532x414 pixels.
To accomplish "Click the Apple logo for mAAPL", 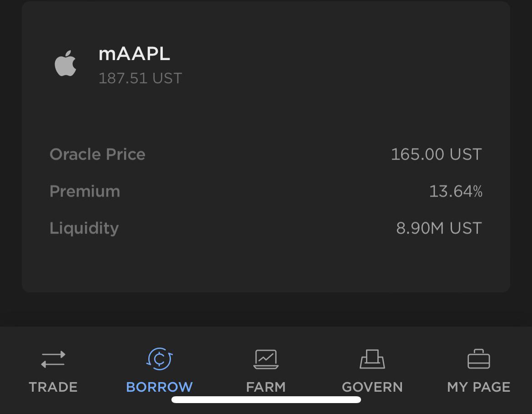I will [x=65, y=63].
